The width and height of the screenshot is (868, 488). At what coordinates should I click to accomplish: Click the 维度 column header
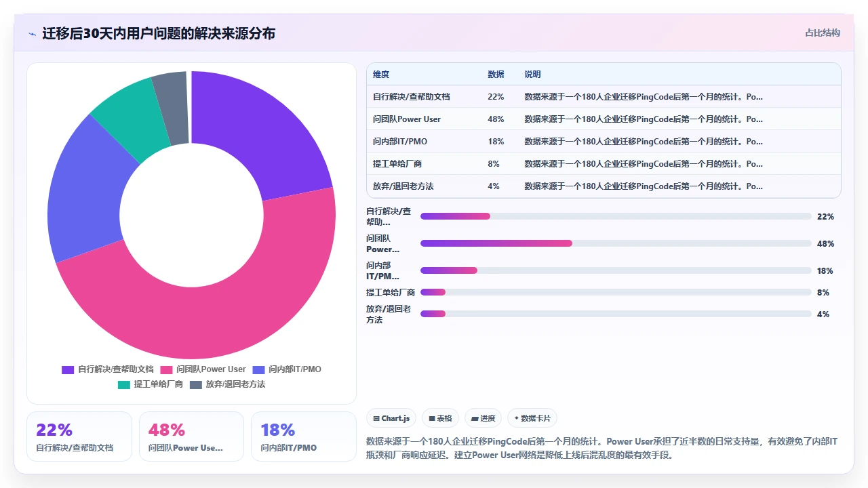pyautogui.click(x=381, y=75)
